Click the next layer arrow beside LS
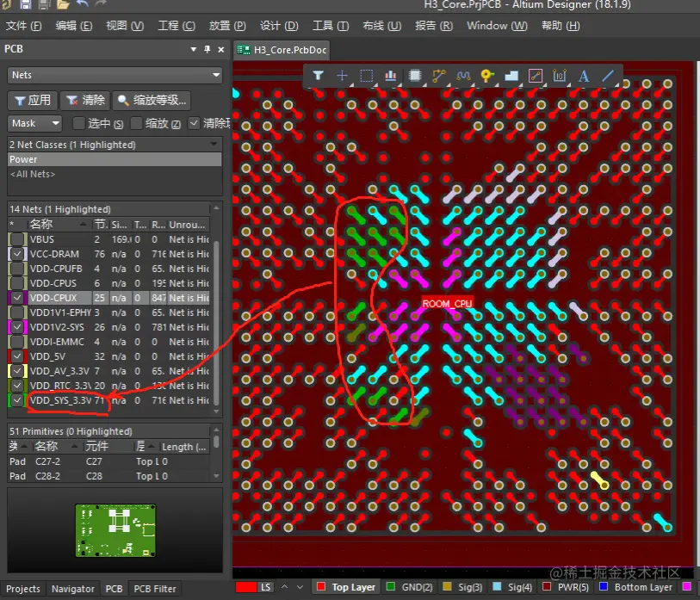 pos(300,586)
